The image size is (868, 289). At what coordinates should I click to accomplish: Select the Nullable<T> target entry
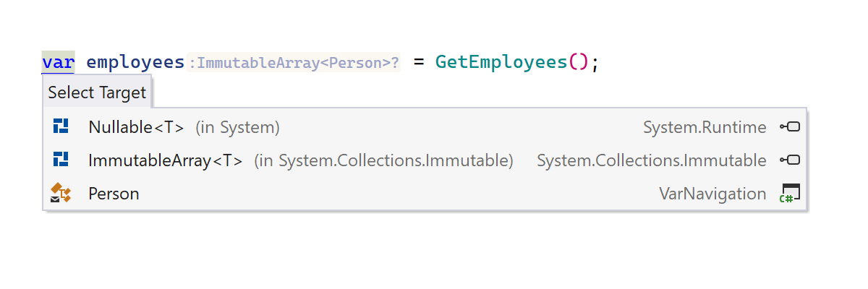click(136, 127)
